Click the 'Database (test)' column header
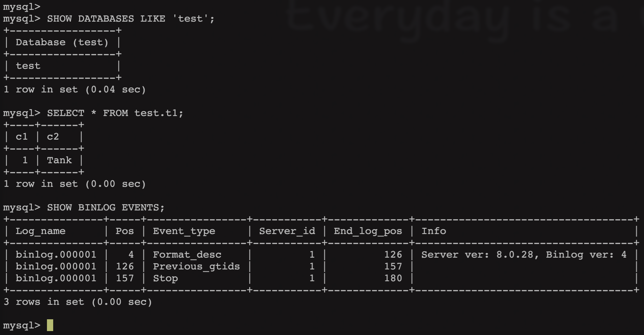This screenshot has height=335, width=644. coord(62,42)
